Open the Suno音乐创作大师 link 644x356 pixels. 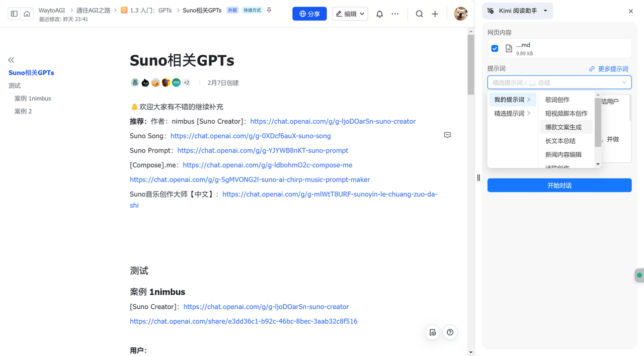pyautogui.click(x=330, y=194)
